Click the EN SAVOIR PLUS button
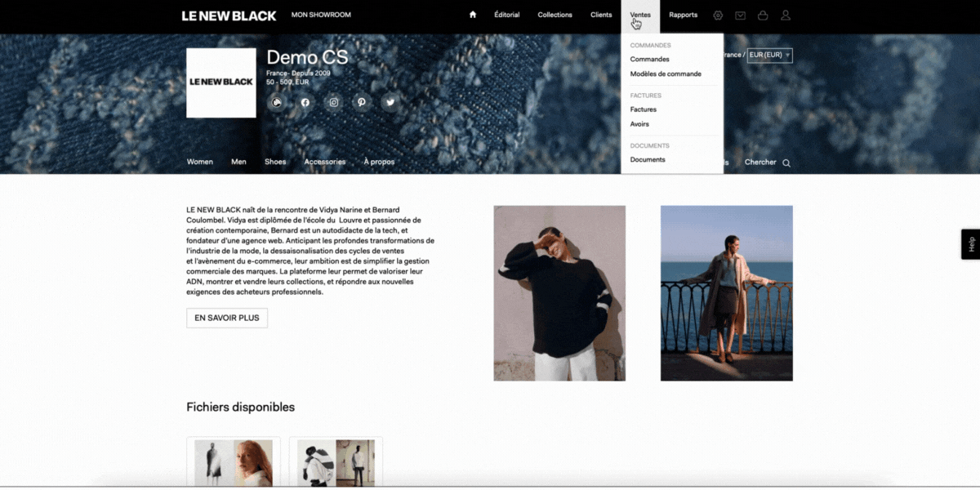Screen dimensions: 980x490 (x=227, y=318)
